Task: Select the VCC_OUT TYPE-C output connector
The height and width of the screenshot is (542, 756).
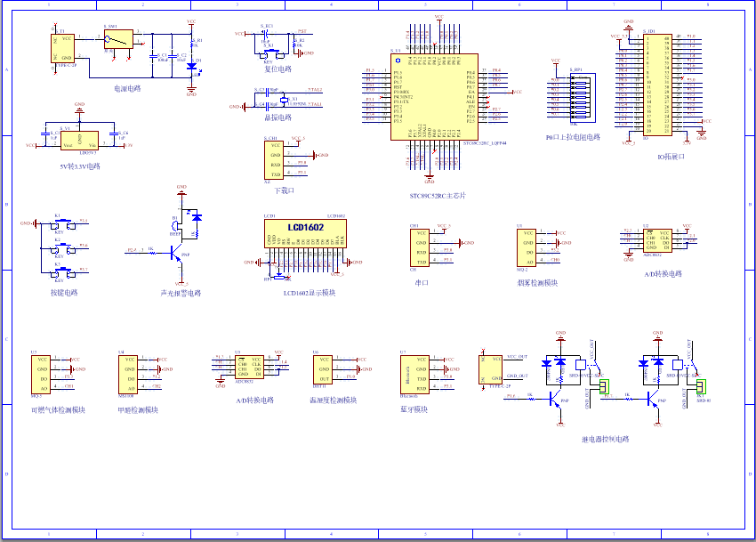Action: coord(491,369)
